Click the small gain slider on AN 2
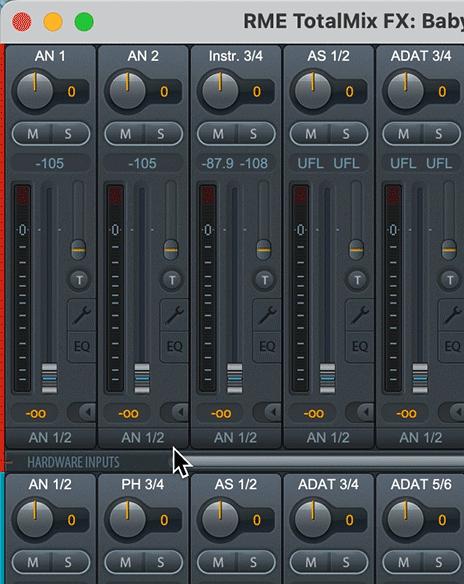464x584 pixels. coord(171,250)
